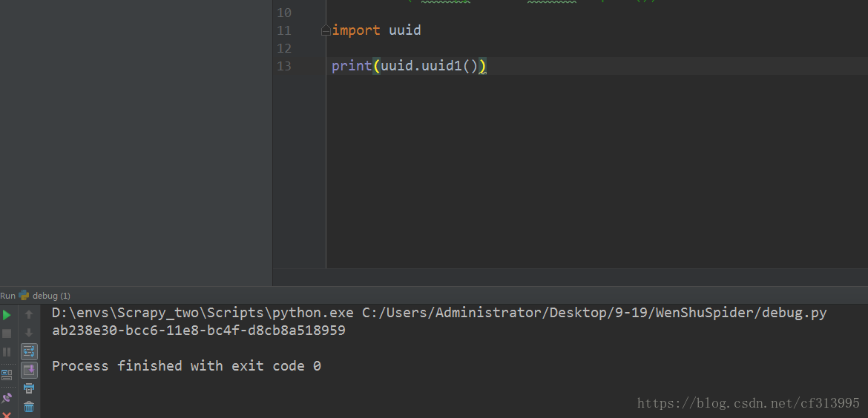Click the red Close X icon in Run panel
The image size is (868, 418).
[x=7, y=414]
